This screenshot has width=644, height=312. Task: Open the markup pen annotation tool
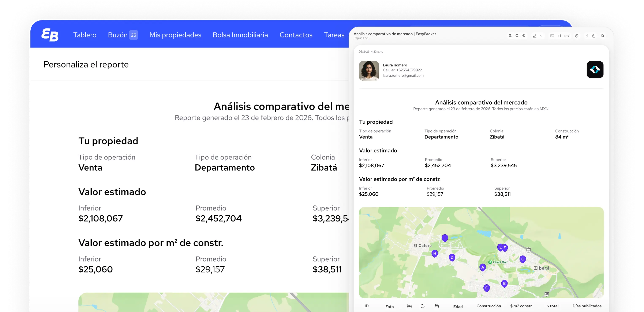pyautogui.click(x=535, y=36)
